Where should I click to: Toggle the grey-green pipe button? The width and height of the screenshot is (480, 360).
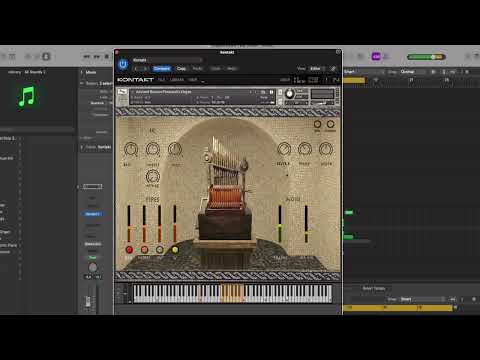(x=160, y=250)
